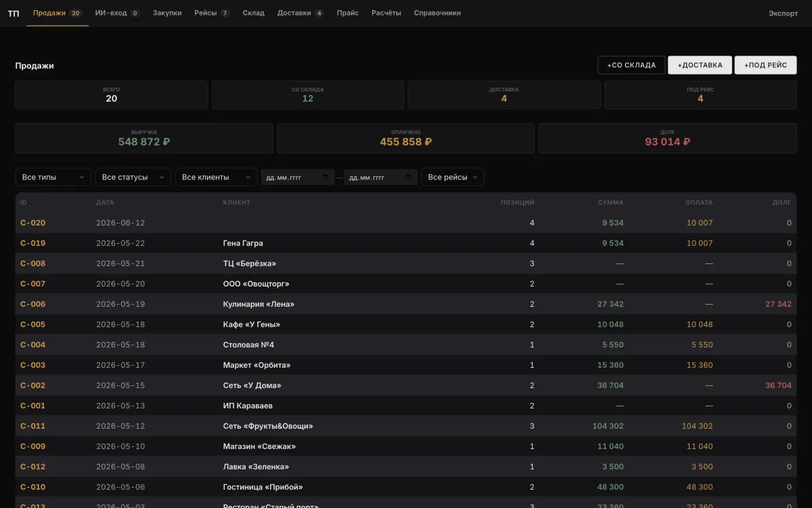Click the ДОЛГ 93 014 ₽ card
This screenshot has width=812, height=508.
668,138
